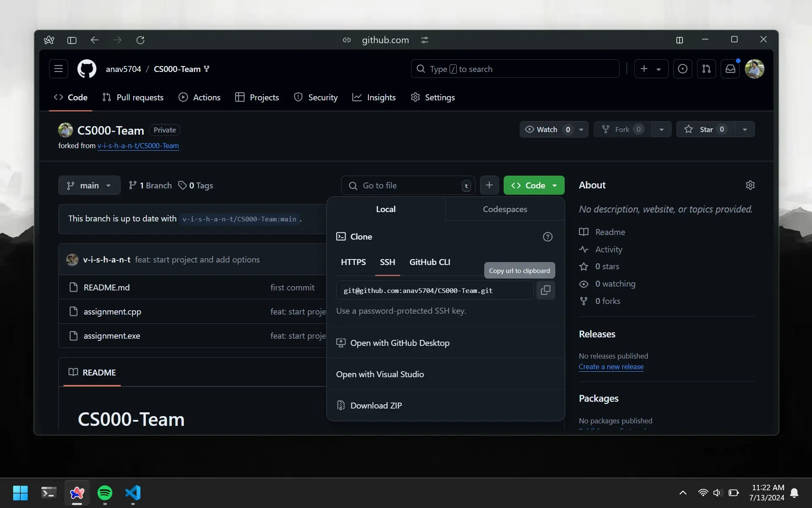
Task: Open the v-i-s-h-a-n-t/CS000-Team forked-from link
Action: click(x=138, y=146)
